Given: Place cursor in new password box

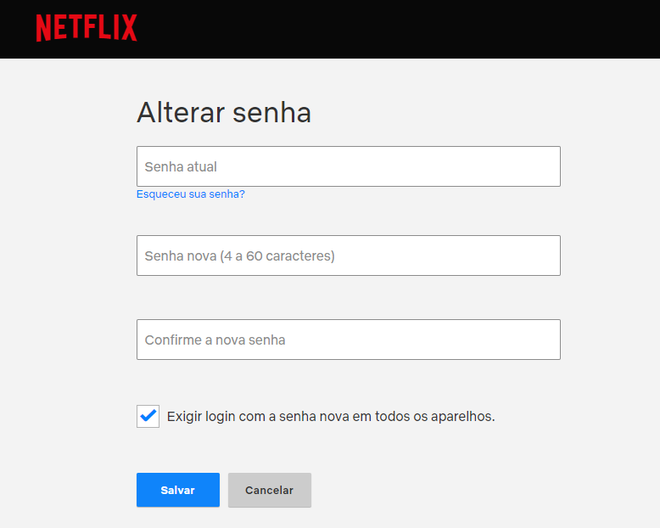Looking at the screenshot, I should 349,256.
